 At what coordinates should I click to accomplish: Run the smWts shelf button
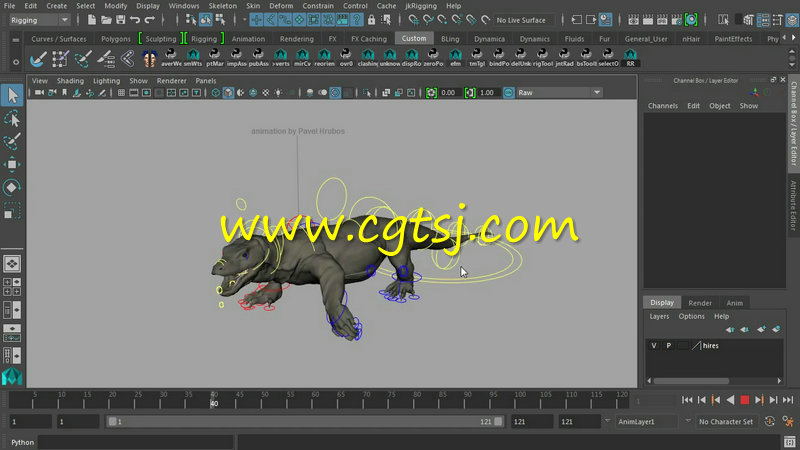point(193,58)
